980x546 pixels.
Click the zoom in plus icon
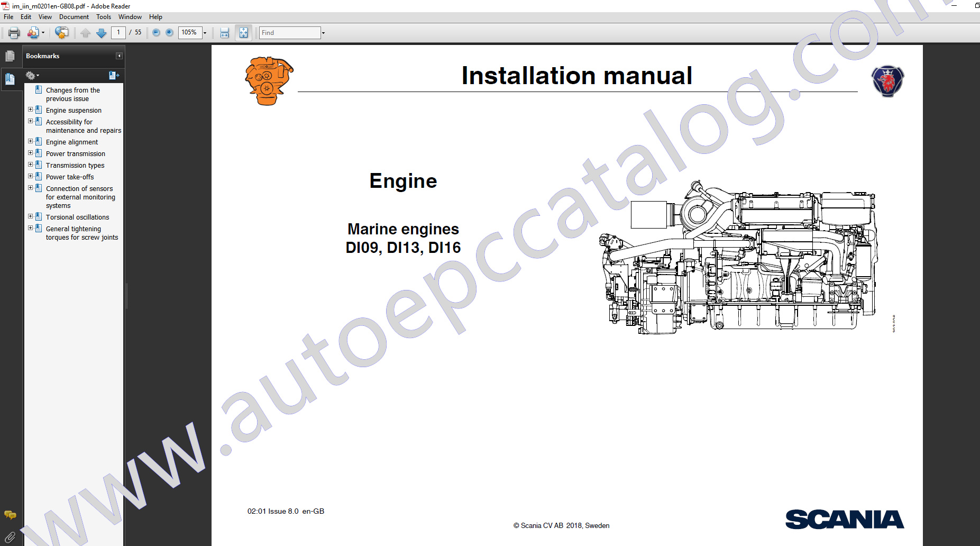(x=169, y=33)
